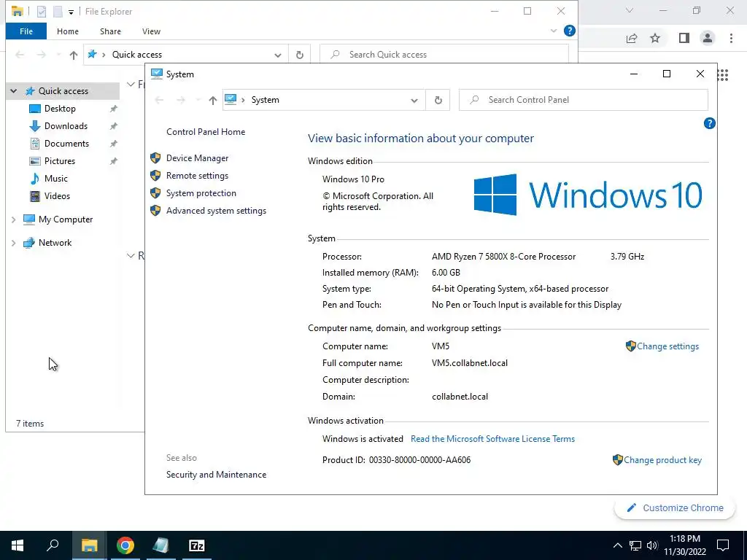
Task: Open Device Manager shield link
Action: click(197, 158)
